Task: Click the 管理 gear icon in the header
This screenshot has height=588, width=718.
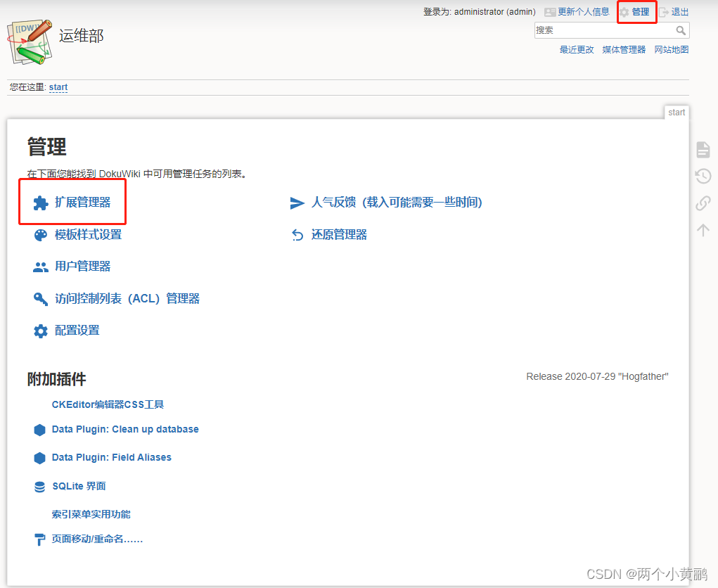Action: point(624,13)
